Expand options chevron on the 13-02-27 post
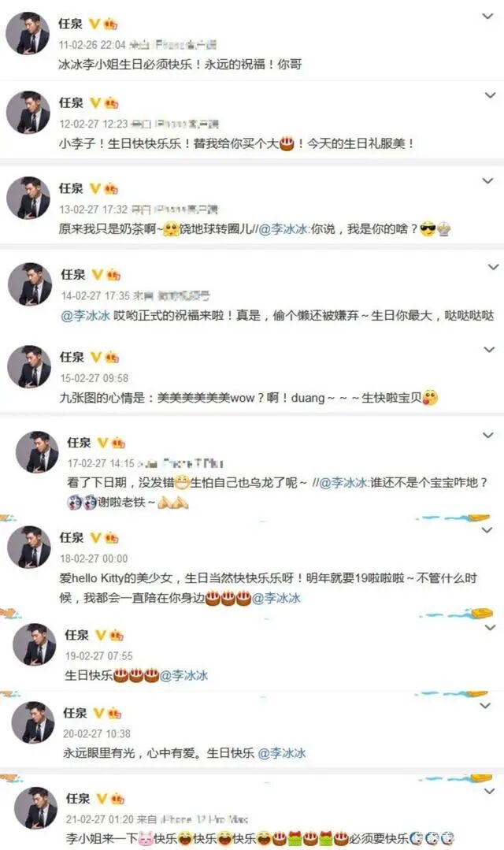The width and height of the screenshot is (504, 850). (x=487, y=180)
